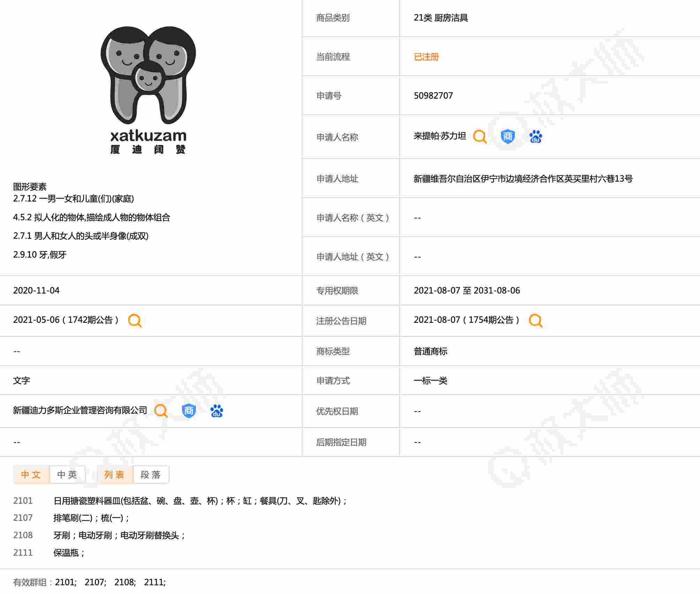Click group code 2108 toothbrush row

pyautogui.click(x=23, y=535)
